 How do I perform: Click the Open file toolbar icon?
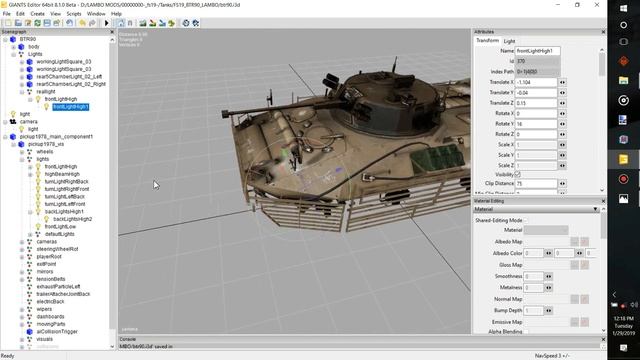[x=18, y=23]
